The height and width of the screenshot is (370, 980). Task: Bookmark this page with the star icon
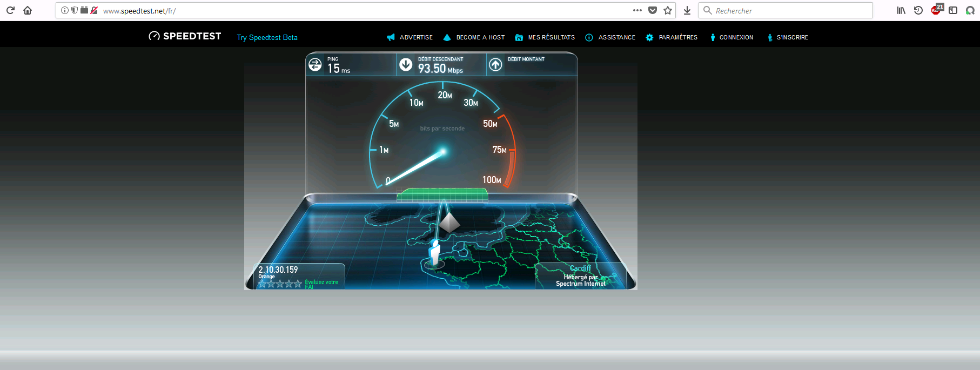[x=668, y=10]
